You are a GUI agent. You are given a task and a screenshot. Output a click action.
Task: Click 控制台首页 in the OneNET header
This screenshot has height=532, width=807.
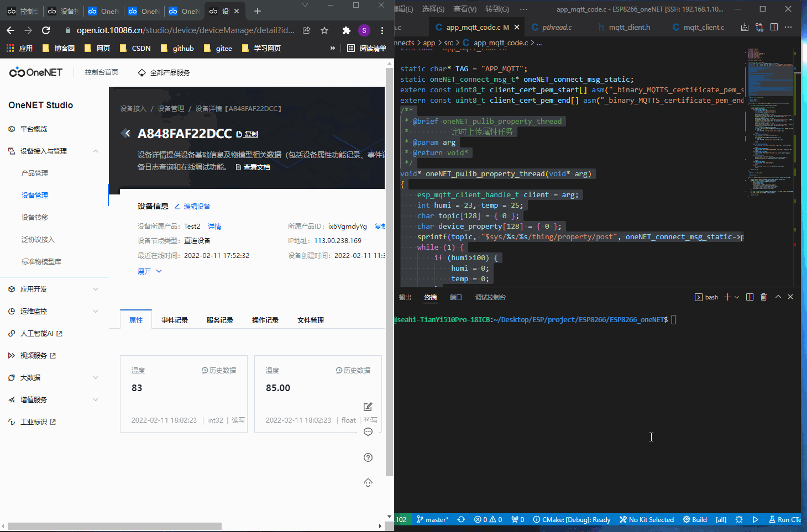click(x=102, y=72)
